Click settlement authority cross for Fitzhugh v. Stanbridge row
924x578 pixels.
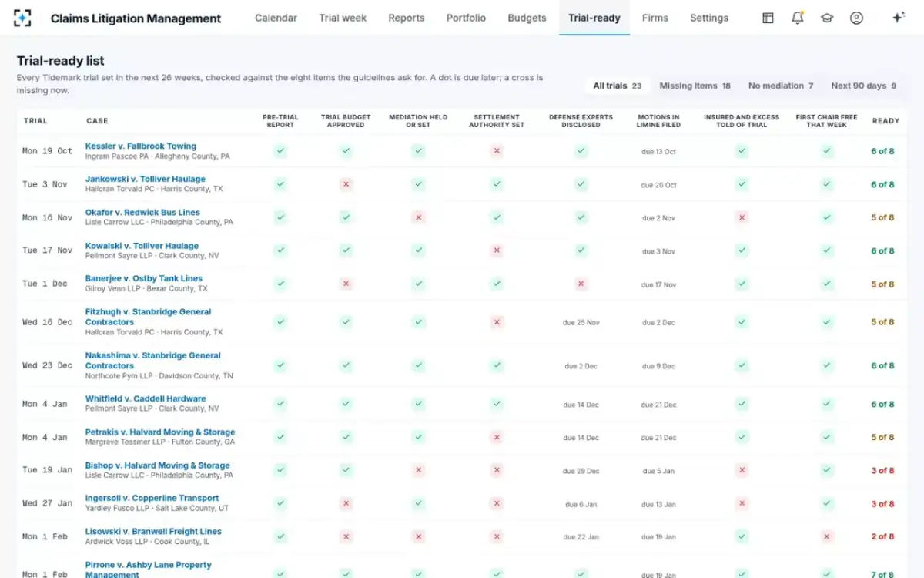[497, 322]
